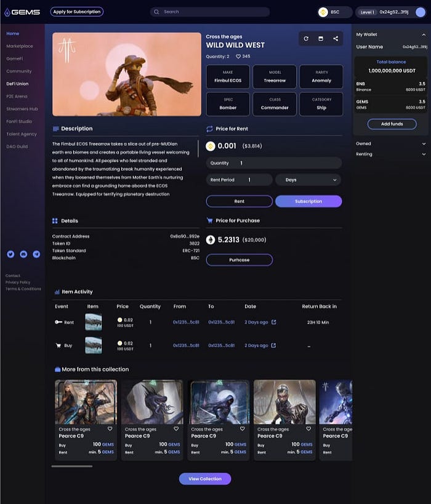The image size is (431, 504).
Task: Open Terms & Conditions link
Action: 23,289
